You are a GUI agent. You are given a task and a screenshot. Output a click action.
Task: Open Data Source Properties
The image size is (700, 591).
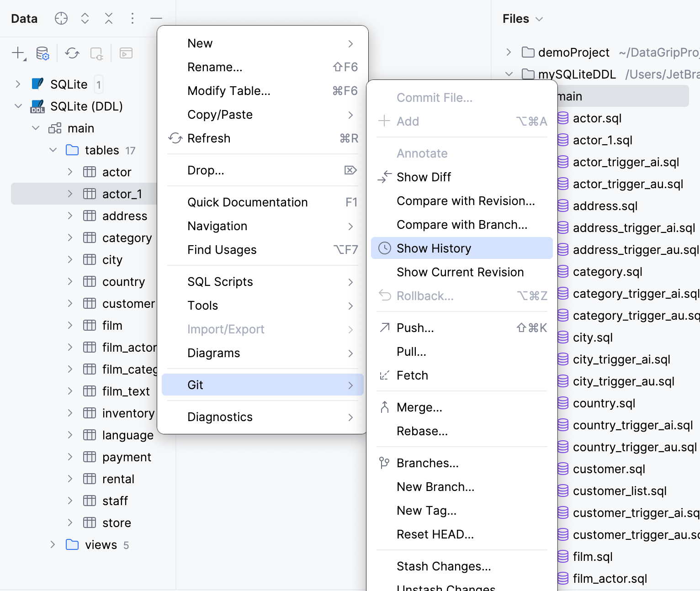tap(42, 53)
